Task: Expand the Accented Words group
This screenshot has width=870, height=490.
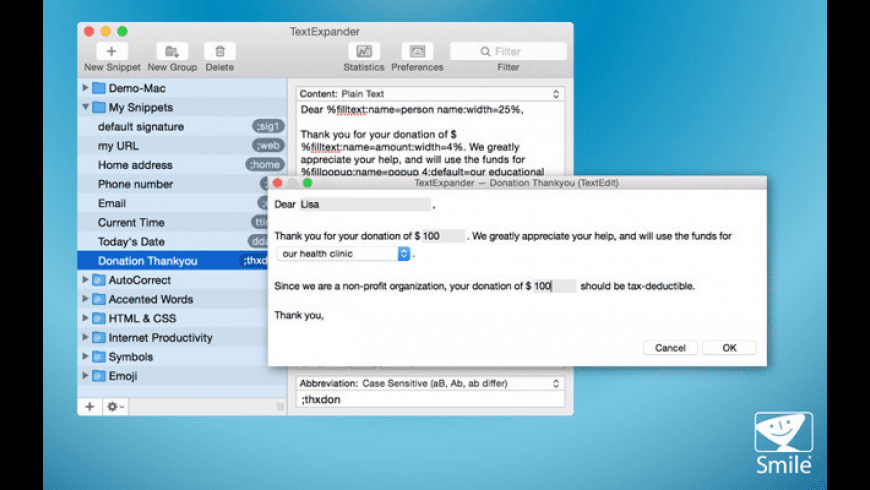Action: point(85,299)
